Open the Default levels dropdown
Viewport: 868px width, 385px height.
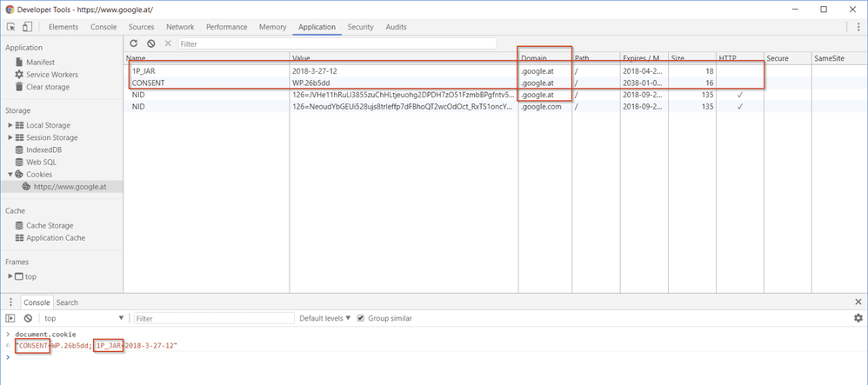click(x=325, y=319)
